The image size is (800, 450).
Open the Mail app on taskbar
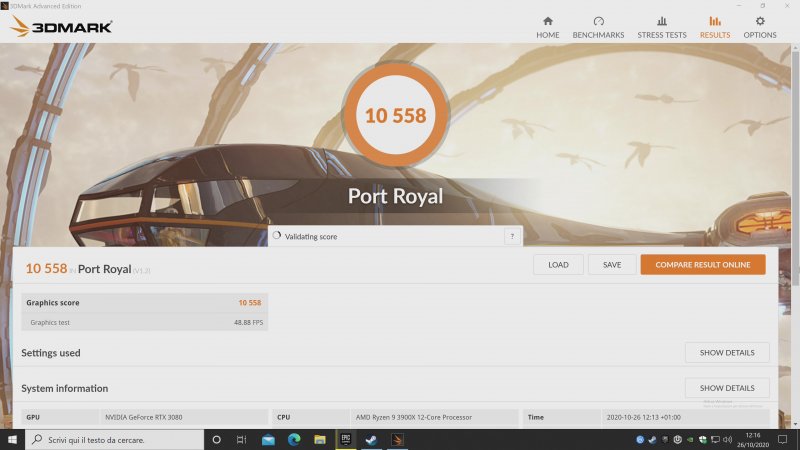point(268,439)
